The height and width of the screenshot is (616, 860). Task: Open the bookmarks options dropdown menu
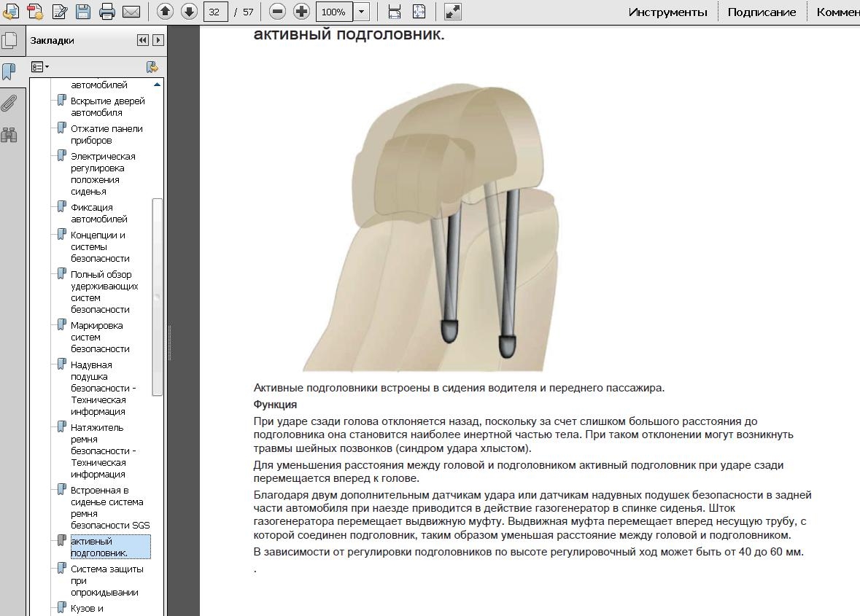40,67
